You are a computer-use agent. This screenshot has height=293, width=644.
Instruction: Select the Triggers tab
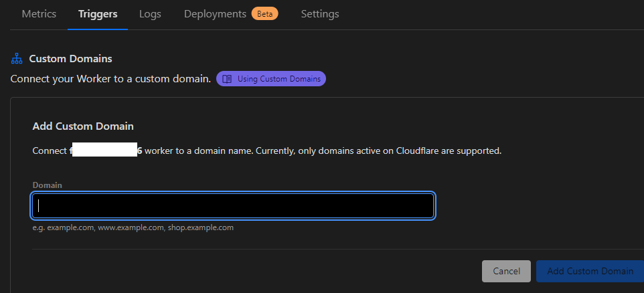[98, 13]
